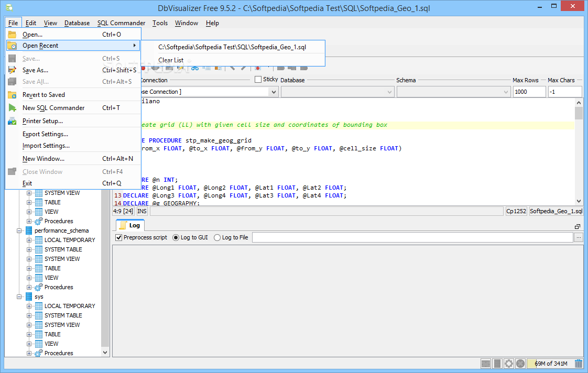Open recent file Softpedia_Geo_1.sql from submenu
Screen dimensions: 588x373
(233, 47)
